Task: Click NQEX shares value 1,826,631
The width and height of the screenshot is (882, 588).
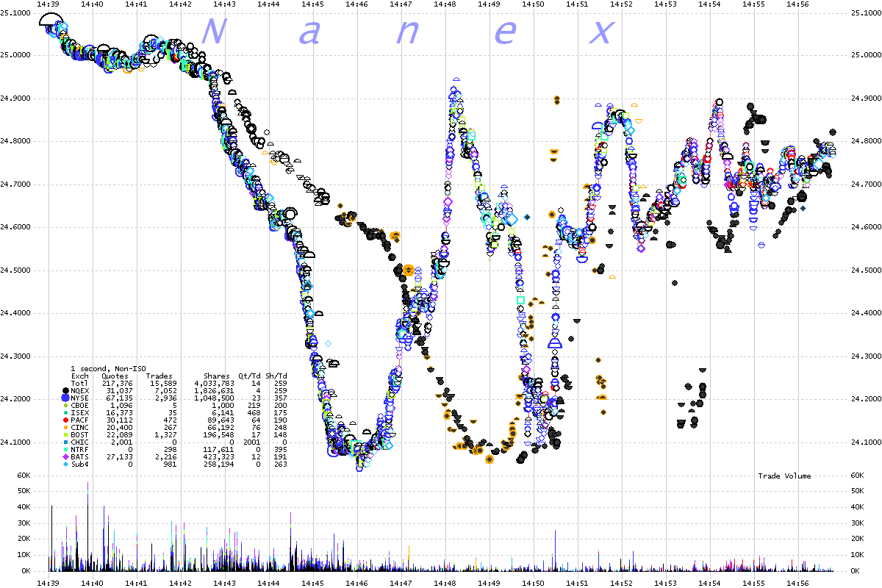Action: (215, 390)
